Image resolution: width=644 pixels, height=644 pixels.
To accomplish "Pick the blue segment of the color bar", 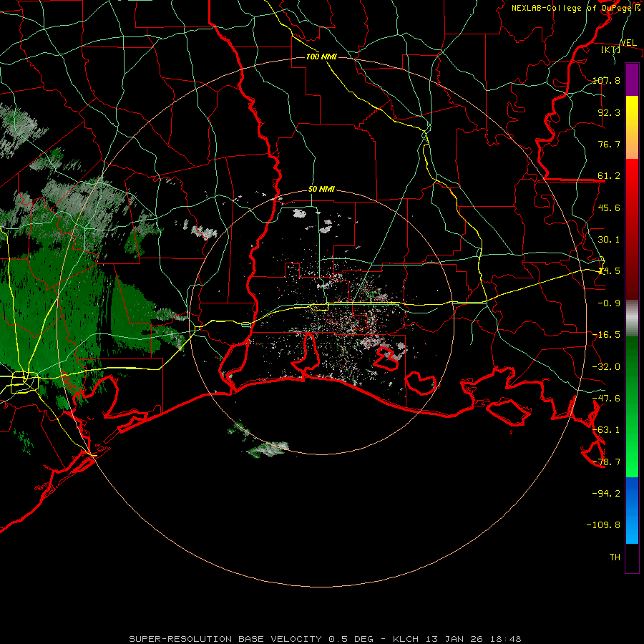I will 632,510.
